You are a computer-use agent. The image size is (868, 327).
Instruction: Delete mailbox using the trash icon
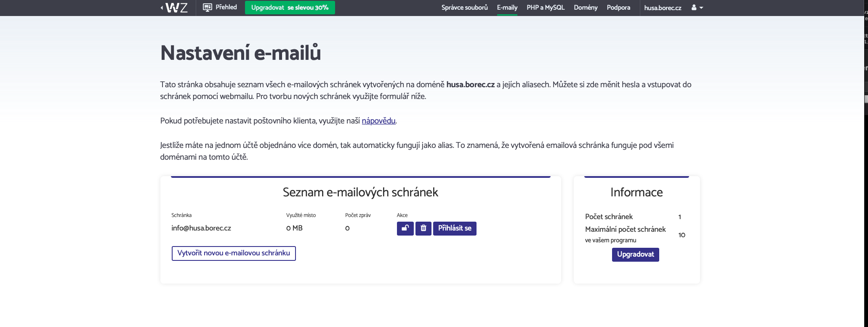[x=423, y=228]
